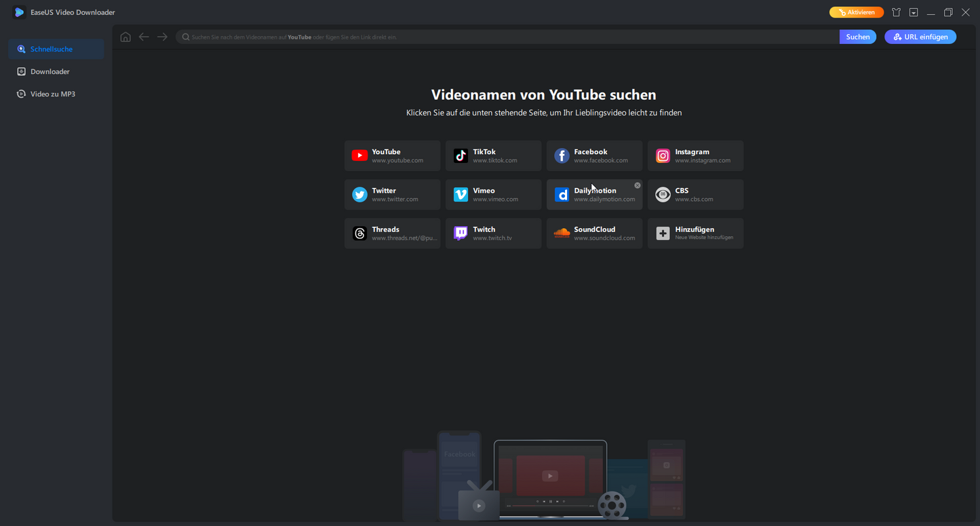The image size is (980, 526).
Task: Click the URL einfügen button
Action: (920, 37)
